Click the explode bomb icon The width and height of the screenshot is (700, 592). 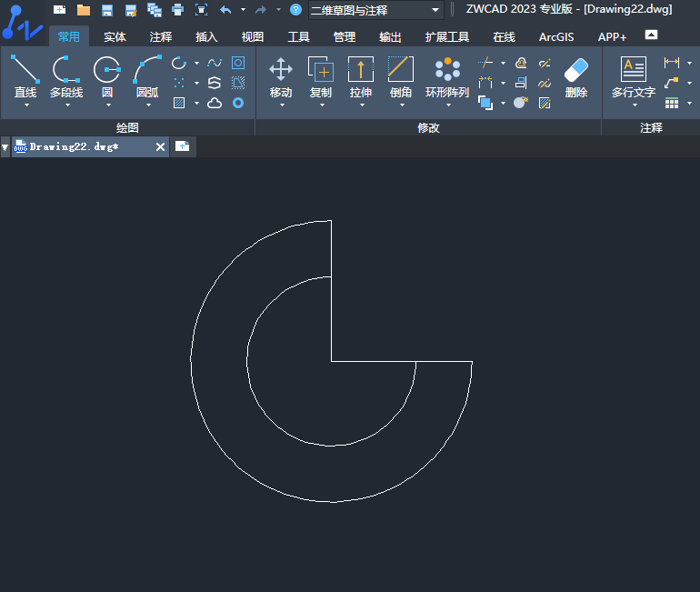521,103
